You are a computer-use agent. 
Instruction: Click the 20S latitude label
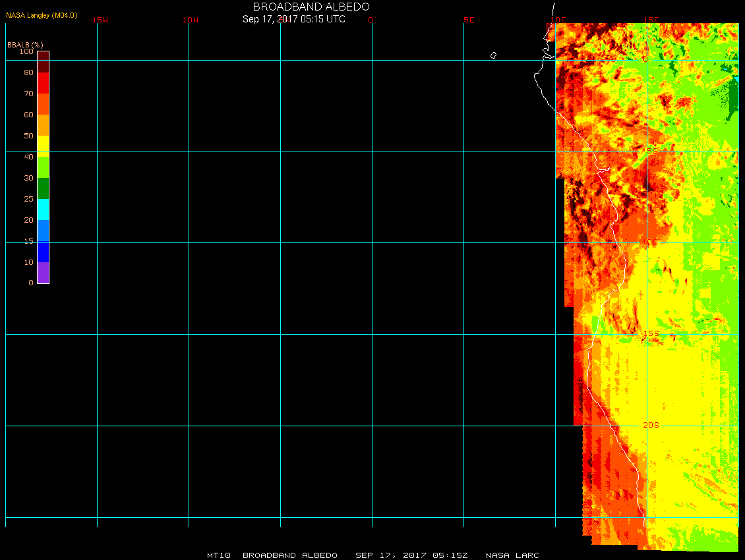[x=651, y=425]
